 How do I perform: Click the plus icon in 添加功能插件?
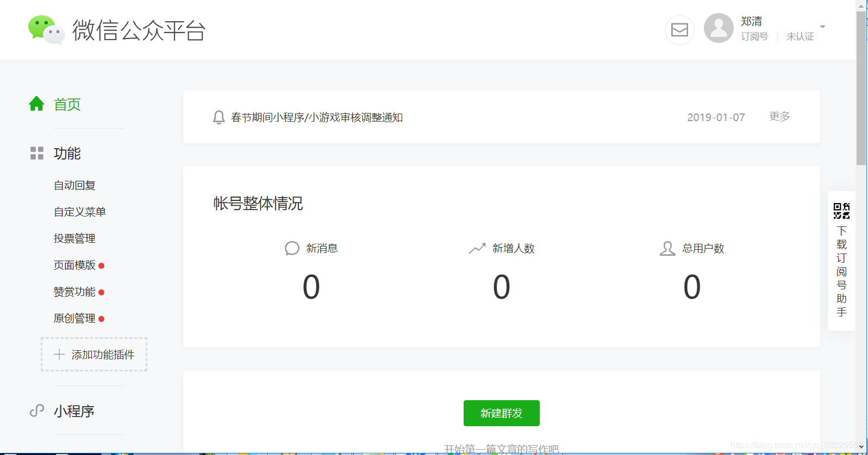pyautogui.click(x=59, y=355)
